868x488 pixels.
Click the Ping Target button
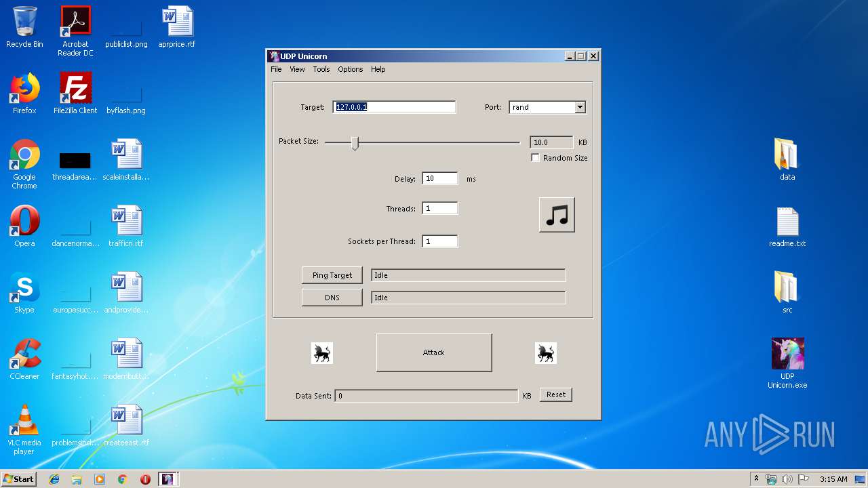[x=332, y=275]
